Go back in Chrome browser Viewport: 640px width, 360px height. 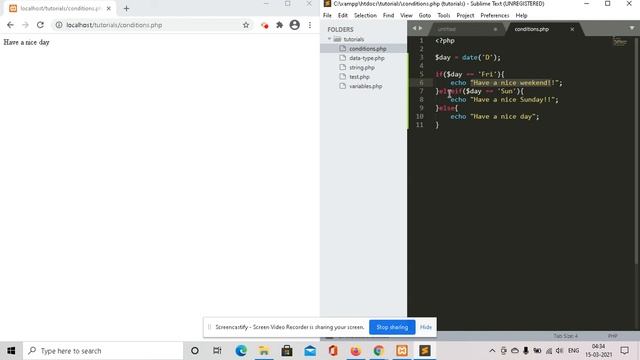coord(10,25)
